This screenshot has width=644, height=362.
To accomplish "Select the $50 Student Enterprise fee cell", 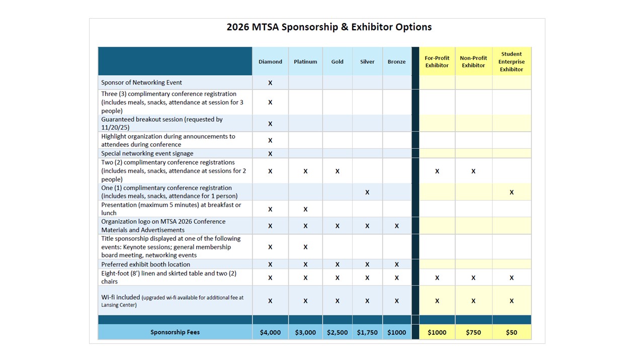I will [511, 332].
